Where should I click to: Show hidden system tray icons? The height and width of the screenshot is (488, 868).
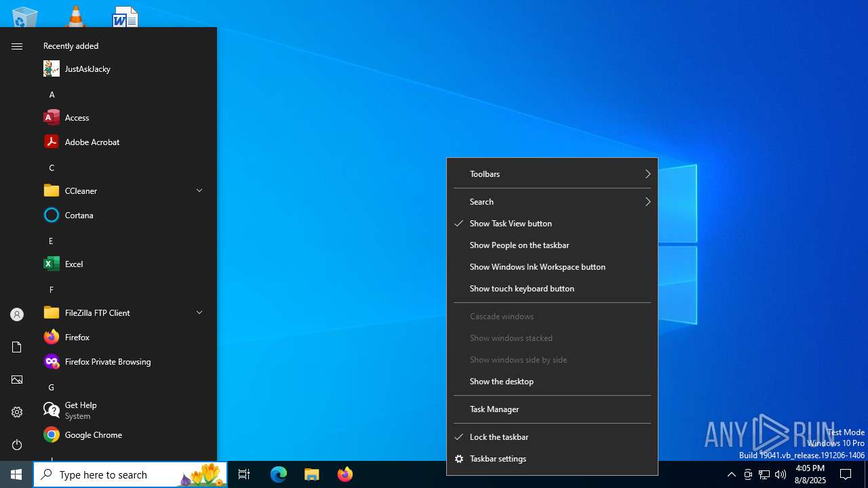click(x=731, y=474)
